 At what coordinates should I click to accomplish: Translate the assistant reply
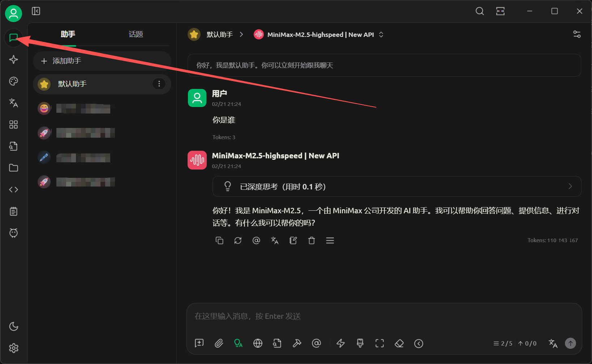coord(275,240)
